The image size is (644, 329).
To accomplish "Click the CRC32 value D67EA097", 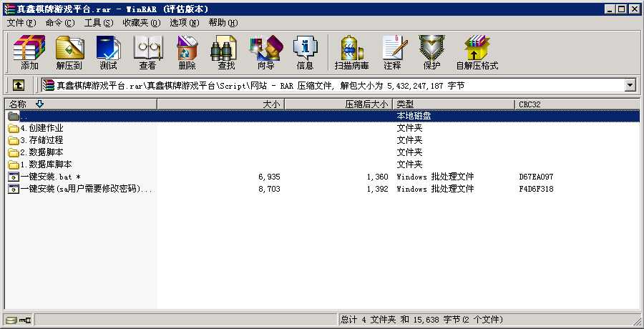I will pos(536,177).
